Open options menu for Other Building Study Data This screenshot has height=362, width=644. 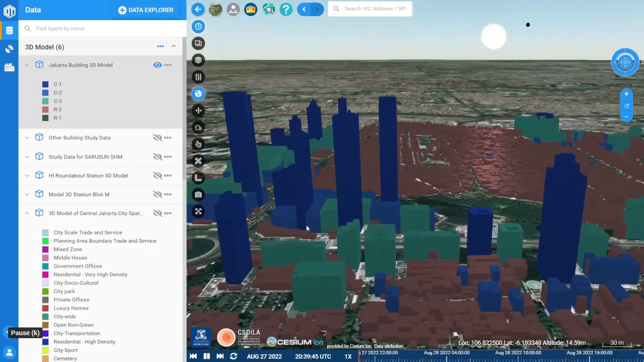click(168, 138)
